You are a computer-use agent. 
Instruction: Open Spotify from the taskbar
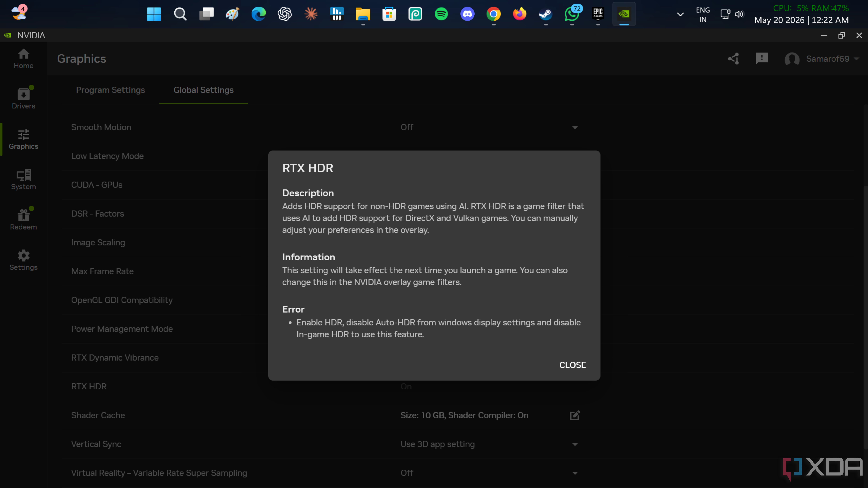[441, 14]
